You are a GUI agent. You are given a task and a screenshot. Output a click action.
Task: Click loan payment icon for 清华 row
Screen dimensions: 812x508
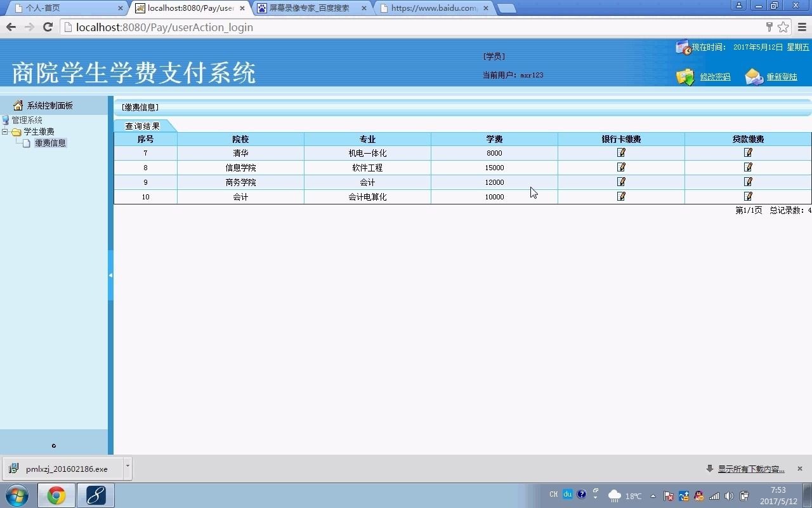tap(748, 152)
